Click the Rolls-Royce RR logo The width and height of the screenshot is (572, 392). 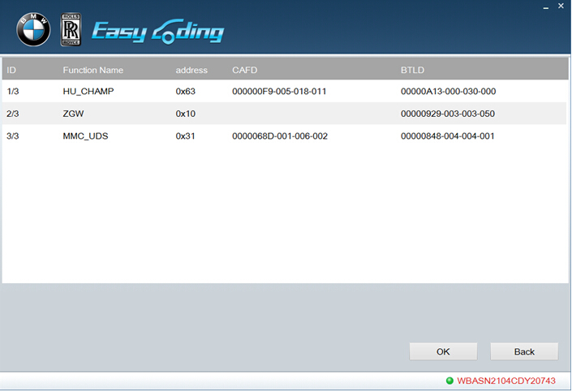pos(71,29)
